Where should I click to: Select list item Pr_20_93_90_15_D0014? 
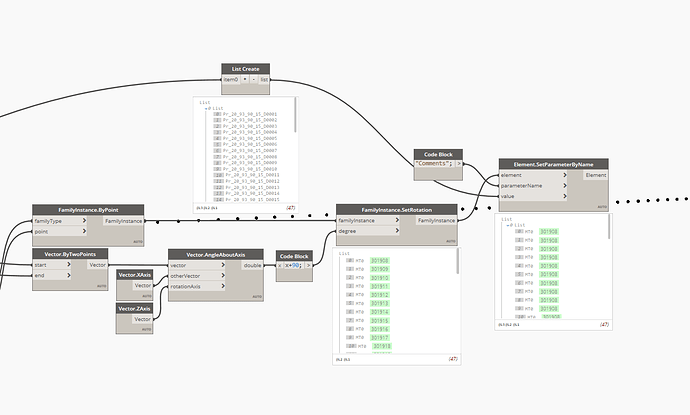pos(253,193)
